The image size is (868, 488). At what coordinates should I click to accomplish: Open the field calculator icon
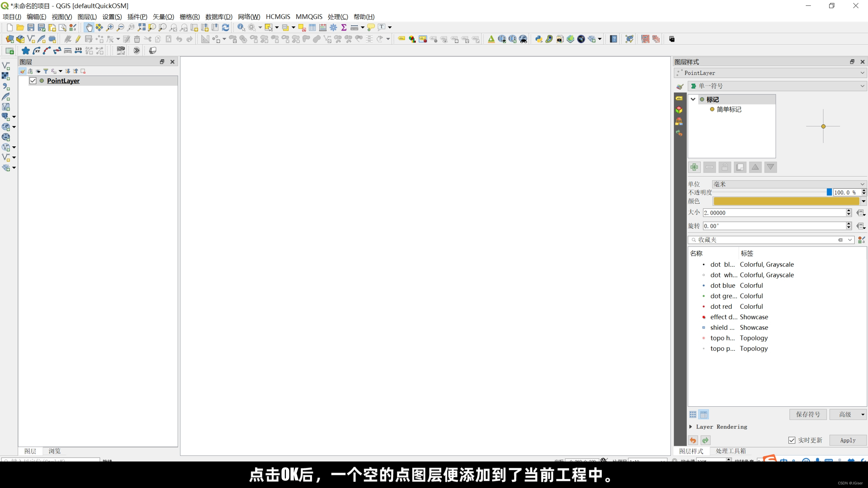point(323,27)
